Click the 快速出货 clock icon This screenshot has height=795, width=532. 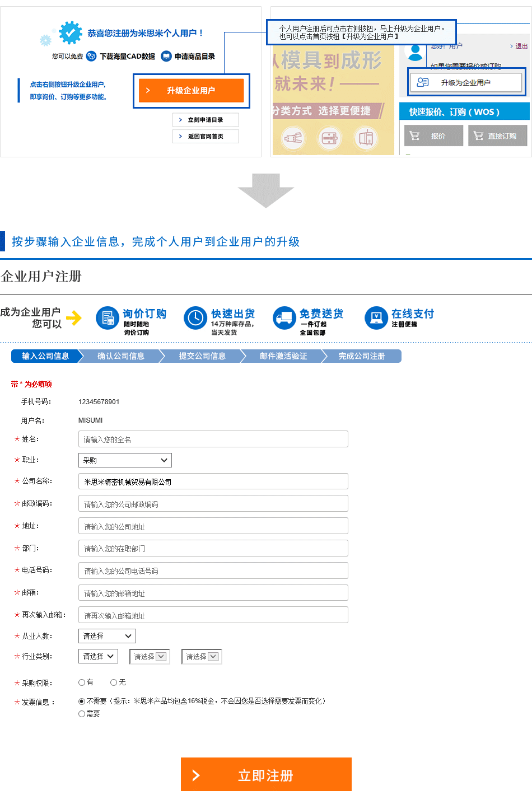click(x=195, y=318)
